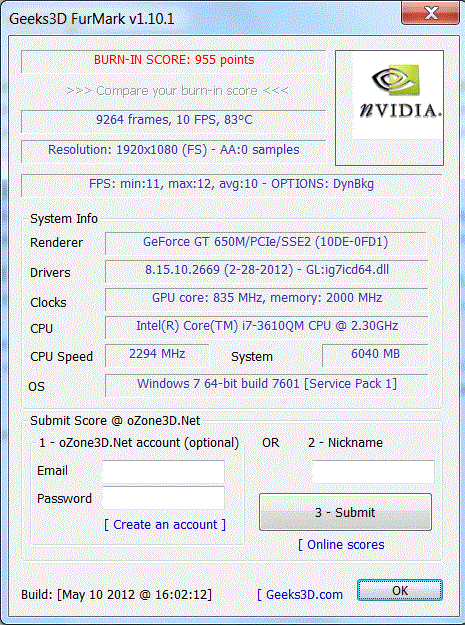Focus the Email input field
Image resolution: width=465 pixels, height=626 pixels.
tap(163, 472)
